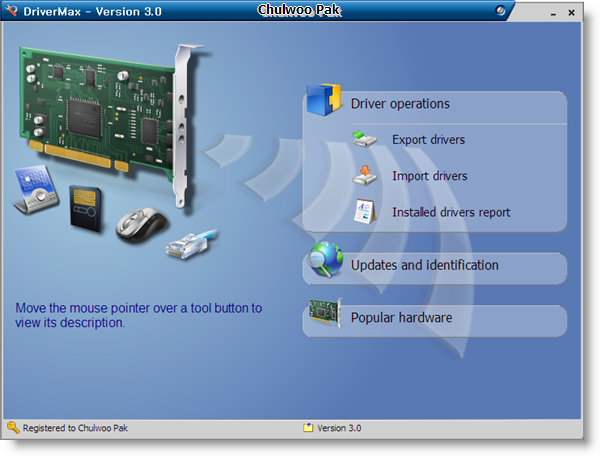Click 'Version 3.0' status bar text
The height and width of the screenshot is (456, 600).
pyautogui.click(x=339, y=428)
